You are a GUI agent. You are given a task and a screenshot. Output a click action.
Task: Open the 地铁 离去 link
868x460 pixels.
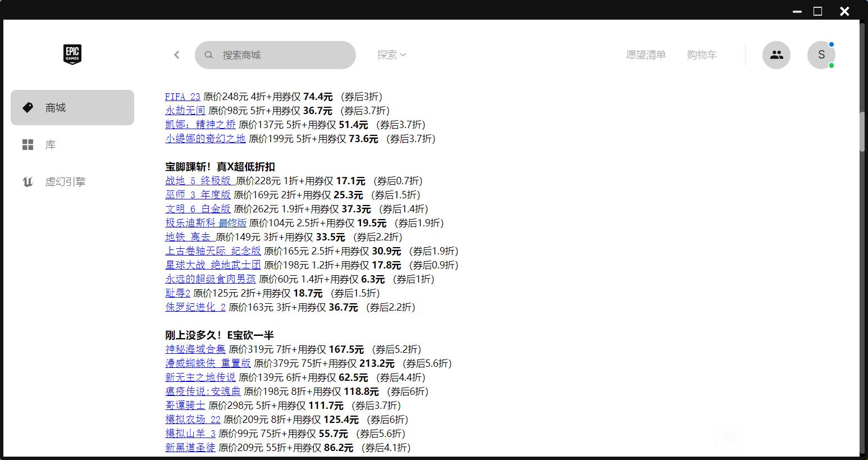coord(189,237)
